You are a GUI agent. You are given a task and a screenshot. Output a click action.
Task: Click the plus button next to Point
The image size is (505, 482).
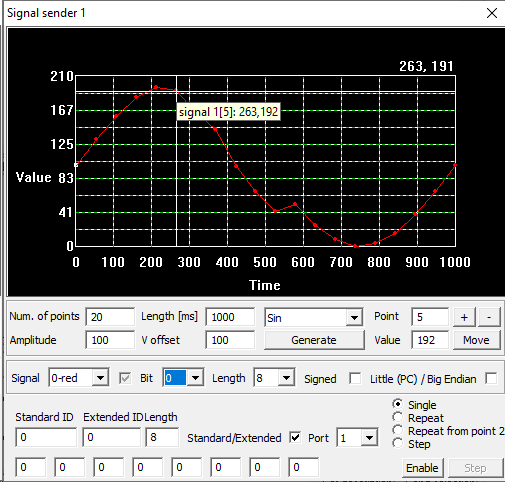(465, 317)
